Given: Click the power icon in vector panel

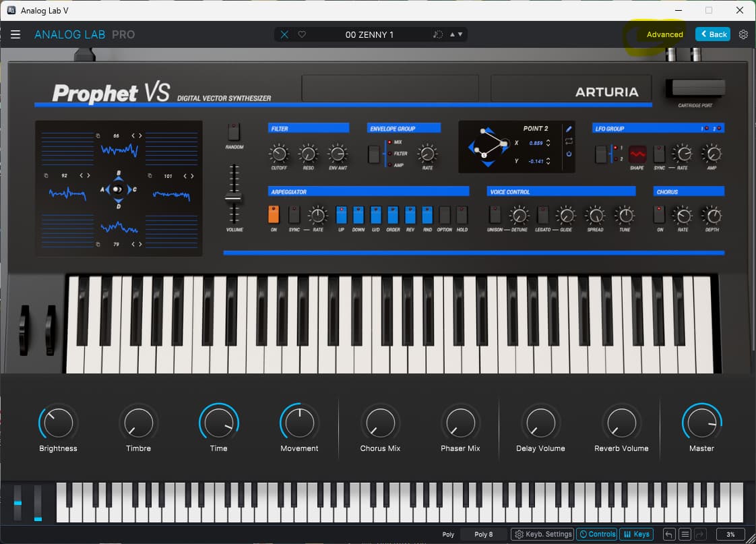Looking at the screenshot, I should [569, 154].
